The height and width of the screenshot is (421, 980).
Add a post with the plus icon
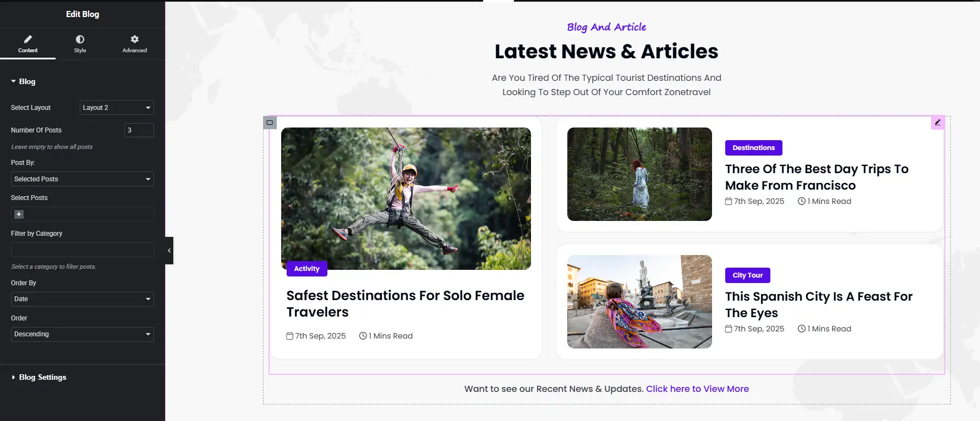19,214
